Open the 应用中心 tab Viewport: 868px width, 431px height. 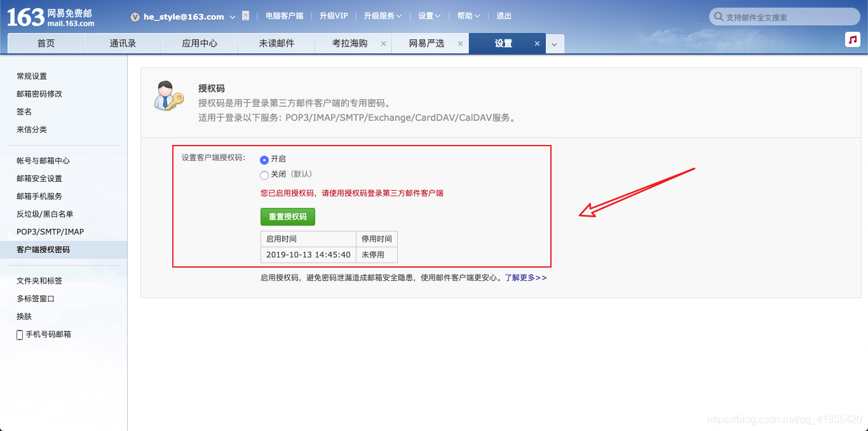200,43
